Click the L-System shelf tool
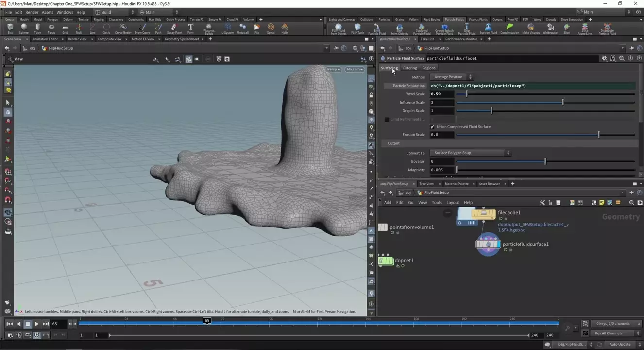 click(227, 29)
